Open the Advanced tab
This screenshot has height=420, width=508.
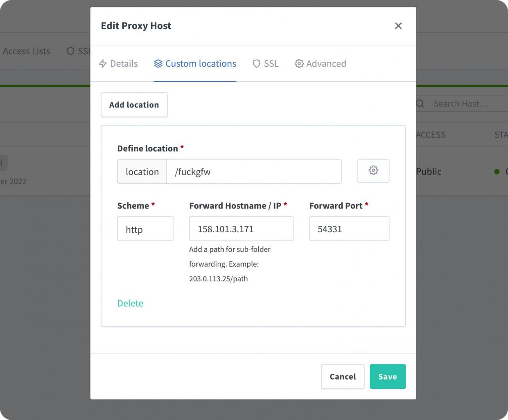click(x=321, y=64)
